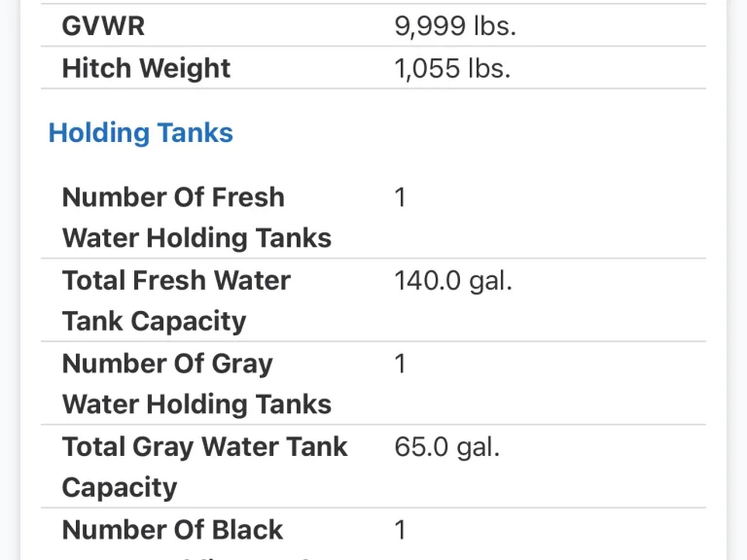
Task: Select the 9,999 lbs. GVWR value
Action: click(455, 25)
